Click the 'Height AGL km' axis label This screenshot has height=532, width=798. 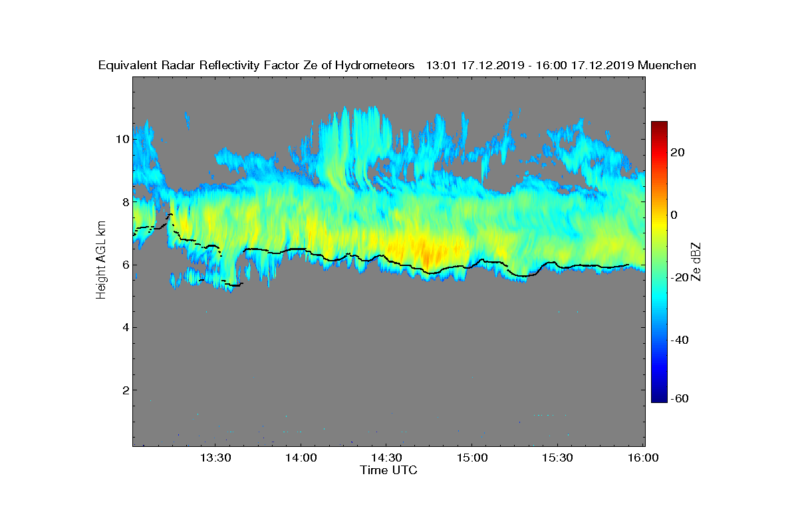click(x=101, y=261)
